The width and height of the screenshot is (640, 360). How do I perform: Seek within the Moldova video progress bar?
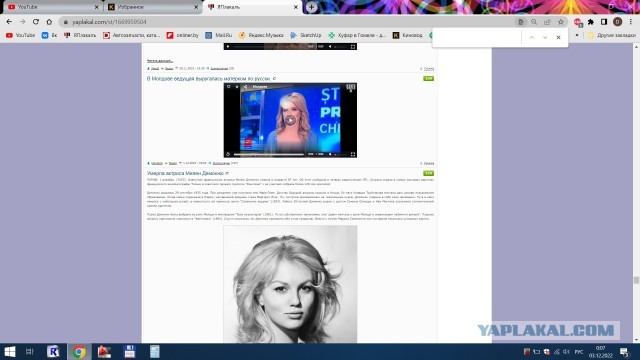click(x=269, y=154)
